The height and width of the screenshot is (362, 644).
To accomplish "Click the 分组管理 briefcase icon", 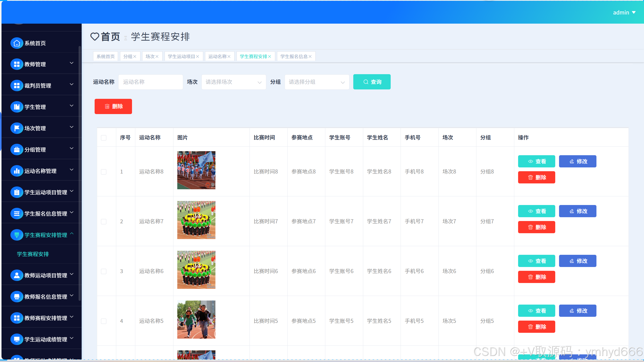I will (17, 149).
